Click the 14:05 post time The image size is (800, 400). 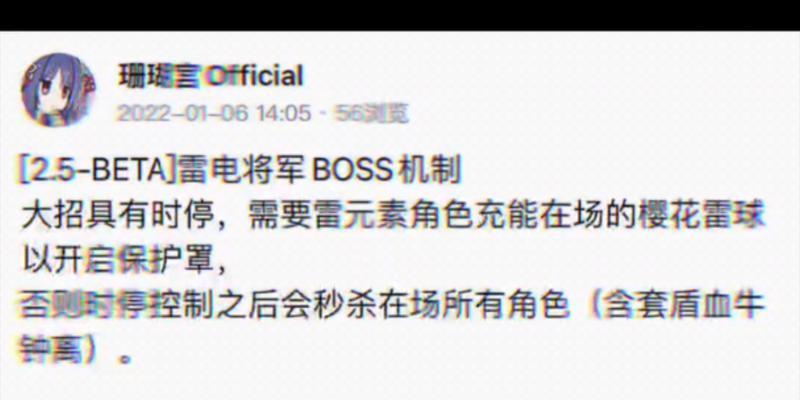coord(283,114)
